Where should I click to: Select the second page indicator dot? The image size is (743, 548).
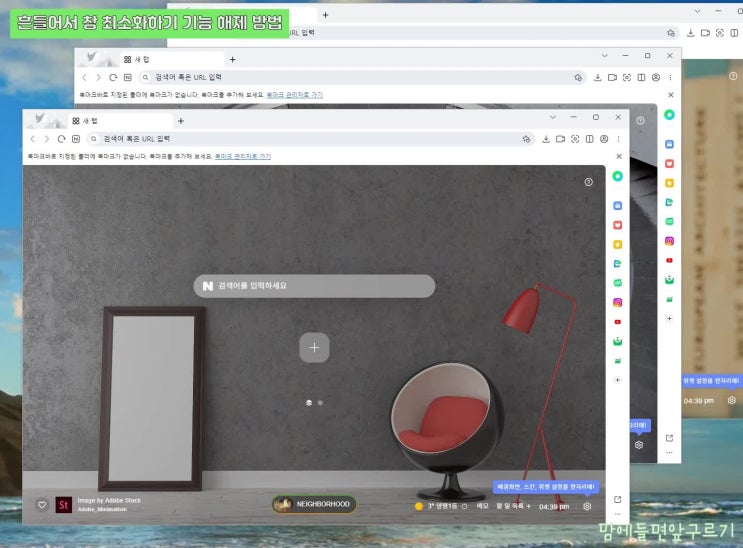click(x=320, y=402)
